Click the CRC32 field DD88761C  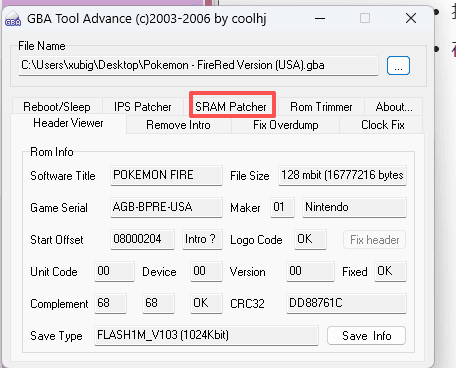[346, 303]
